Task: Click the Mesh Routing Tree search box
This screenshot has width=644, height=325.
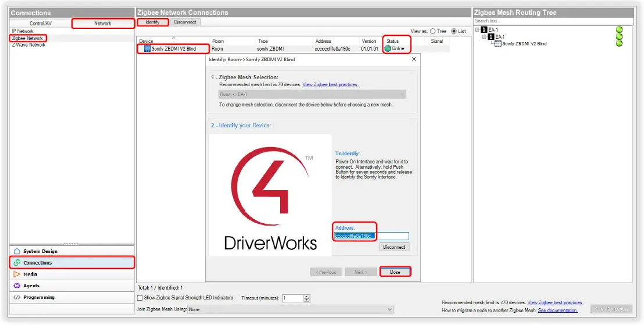Action: [553, 20]
